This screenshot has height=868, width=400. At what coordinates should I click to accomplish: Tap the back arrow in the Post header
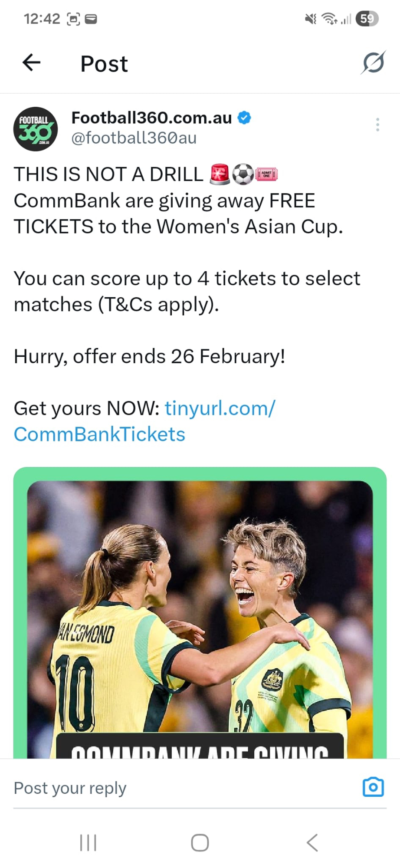click(31, 63)
